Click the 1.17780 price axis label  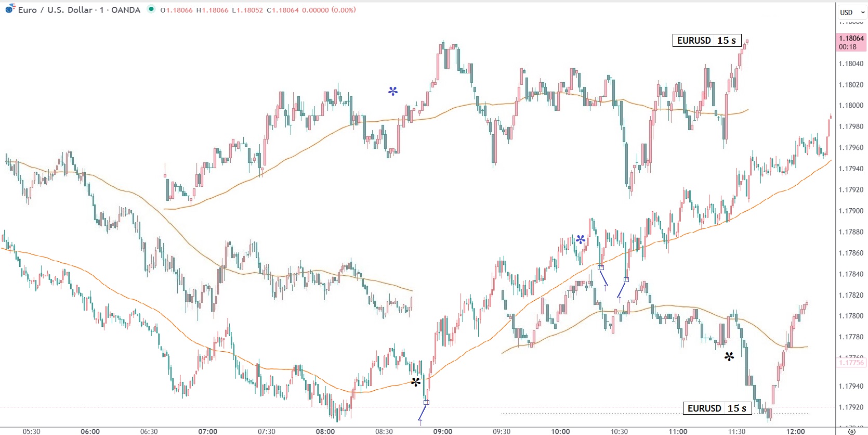tap(851, 337)
